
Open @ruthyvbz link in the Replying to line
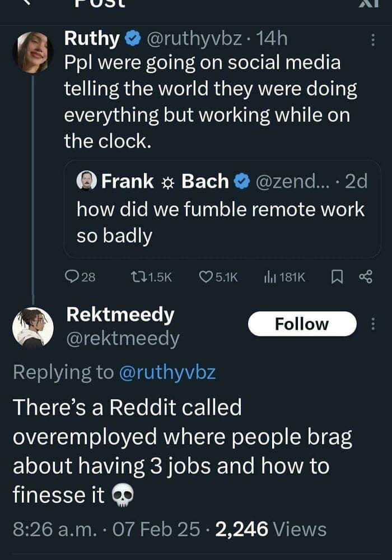tap(167, 373)
